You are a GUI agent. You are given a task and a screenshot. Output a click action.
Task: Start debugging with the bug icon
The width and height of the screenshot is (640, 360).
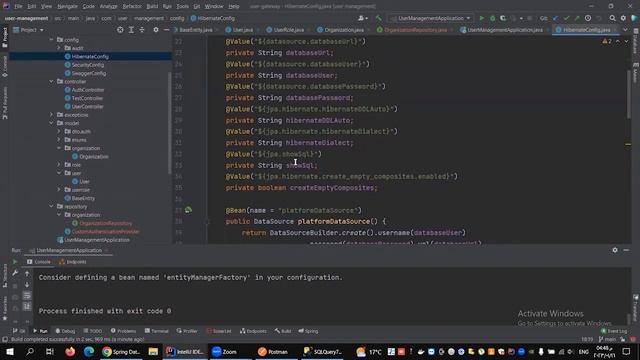click(492, 18)
